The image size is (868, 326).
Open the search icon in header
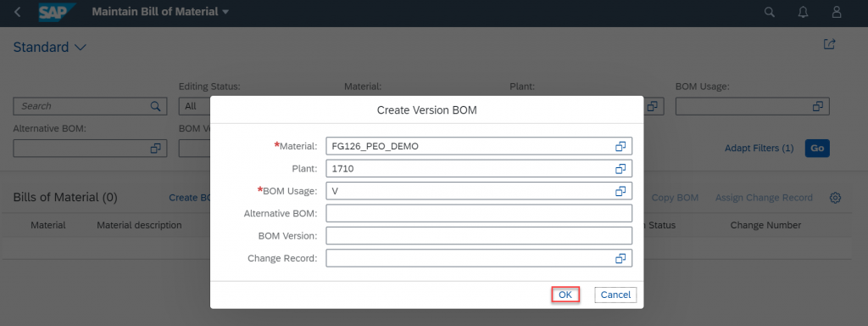(x=769, y=12)
